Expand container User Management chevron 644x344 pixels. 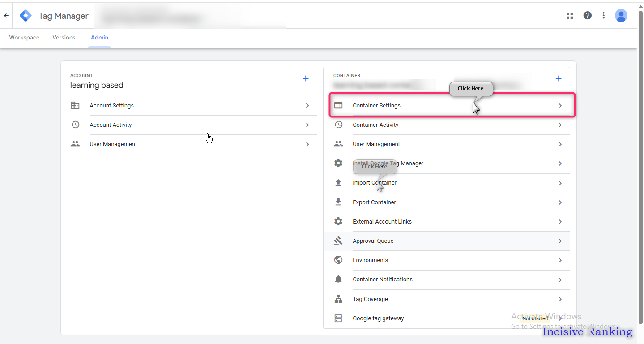coord(560,144)
